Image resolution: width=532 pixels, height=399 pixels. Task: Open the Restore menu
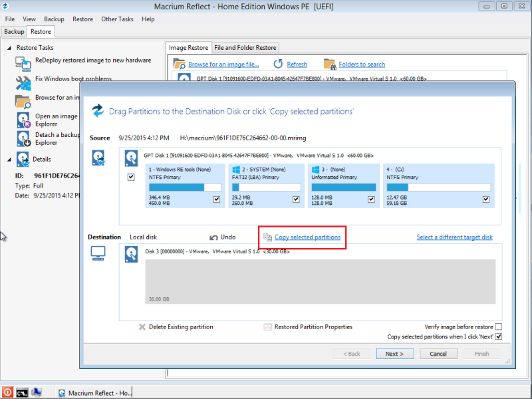click(x=82, y=19)
